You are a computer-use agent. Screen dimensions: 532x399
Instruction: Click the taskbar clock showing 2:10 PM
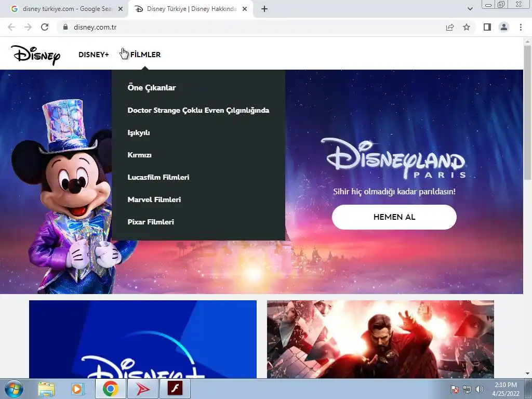pyautogui.click(x=506, y=389)
